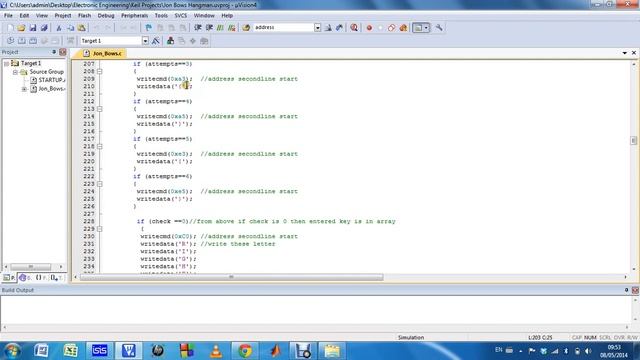This screenshot has height=360, width=640.
Task: Build target with the Build icon
Action: click(x=22, y=41)
